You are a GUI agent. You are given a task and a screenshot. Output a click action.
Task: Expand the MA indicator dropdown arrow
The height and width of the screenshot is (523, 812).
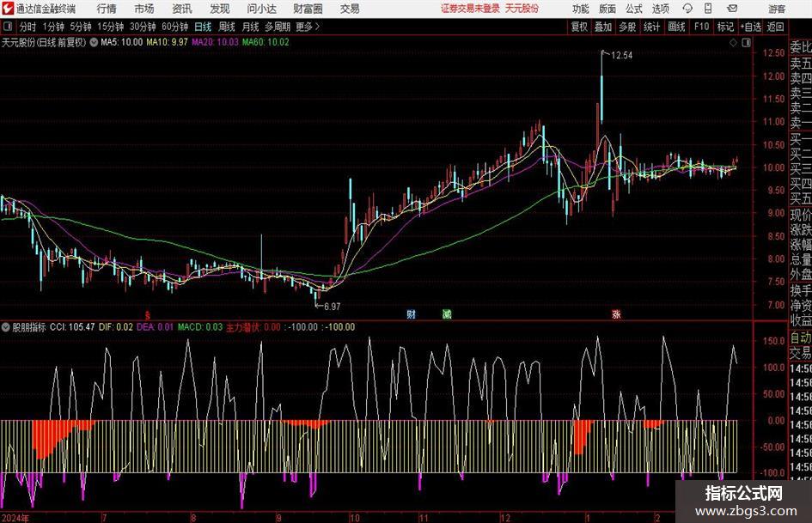(x=94, y=42)
